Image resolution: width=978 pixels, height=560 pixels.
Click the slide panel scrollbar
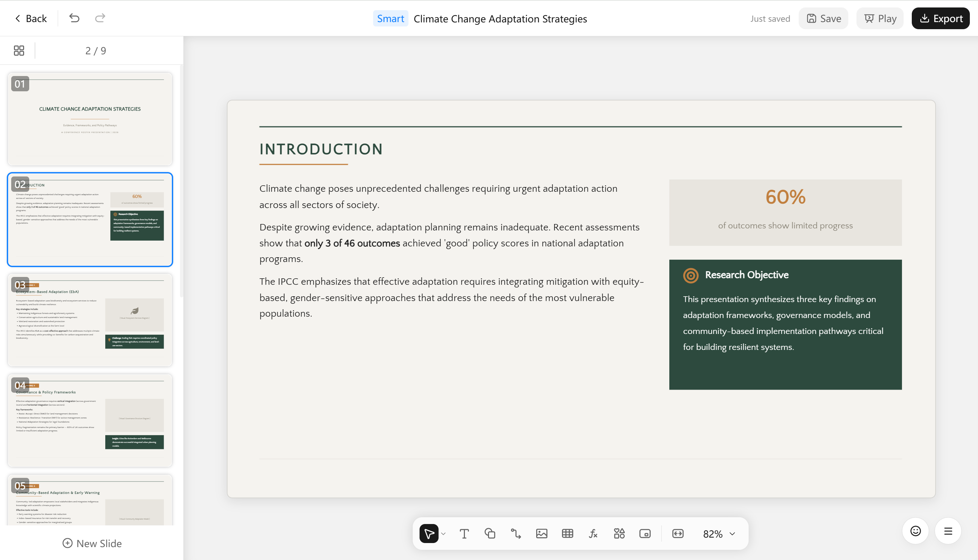click(x=181, y=181)
